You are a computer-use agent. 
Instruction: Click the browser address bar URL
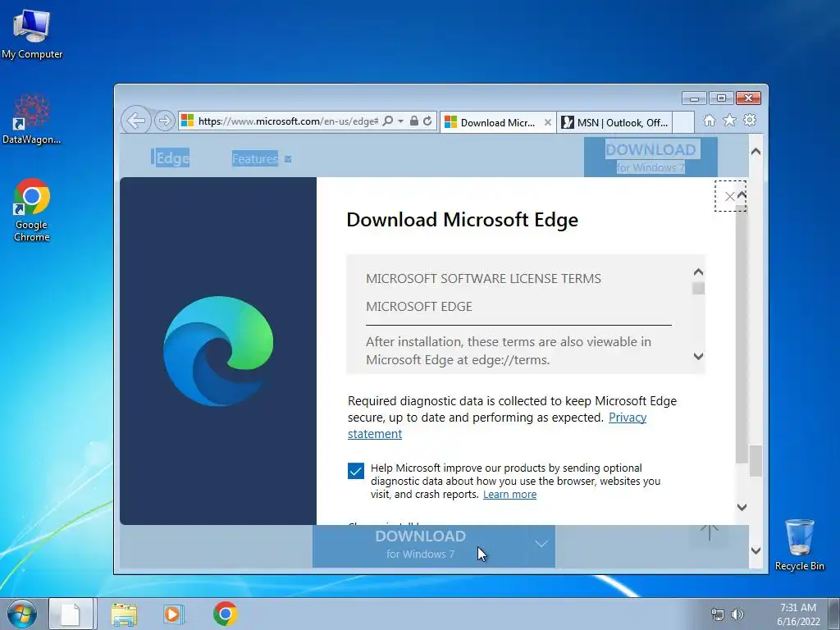pyautogui.click(x=288, y=121)
